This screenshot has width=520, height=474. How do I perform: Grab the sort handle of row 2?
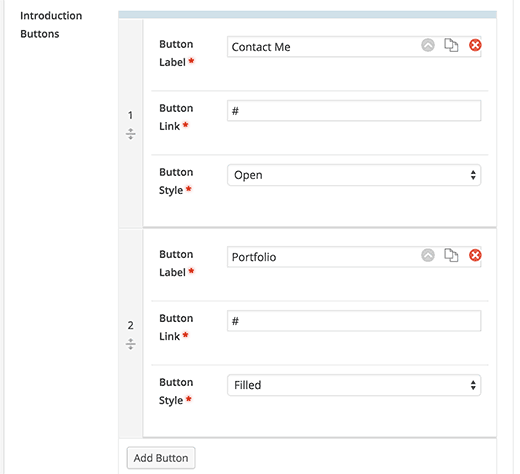click(131, 344)
